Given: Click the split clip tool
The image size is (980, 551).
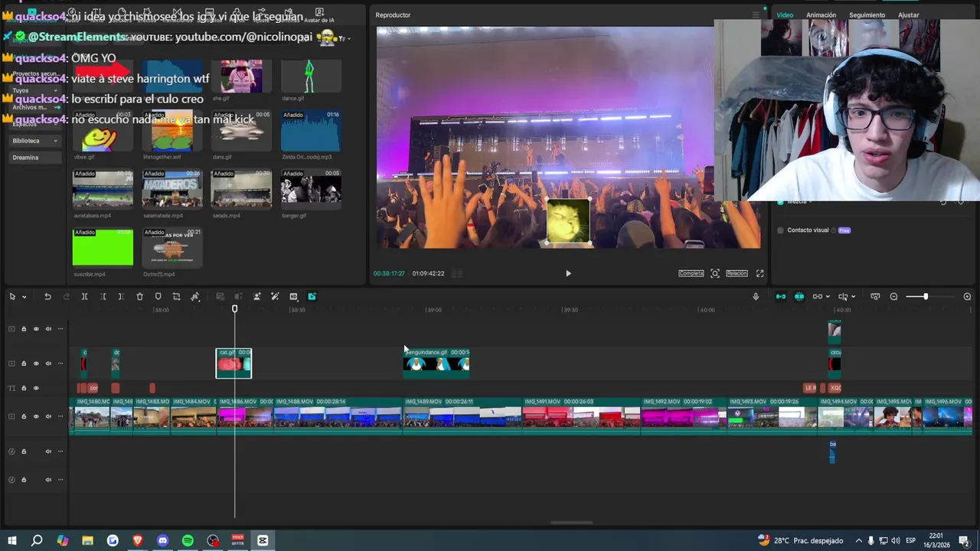Looking at the screenshot, I should click(84, 297).
